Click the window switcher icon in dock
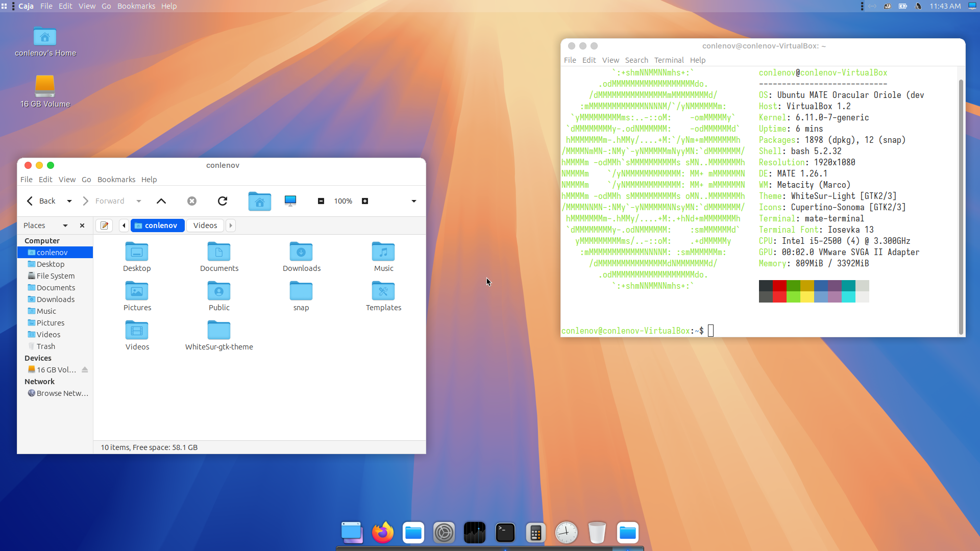 (x=352, y=533)
